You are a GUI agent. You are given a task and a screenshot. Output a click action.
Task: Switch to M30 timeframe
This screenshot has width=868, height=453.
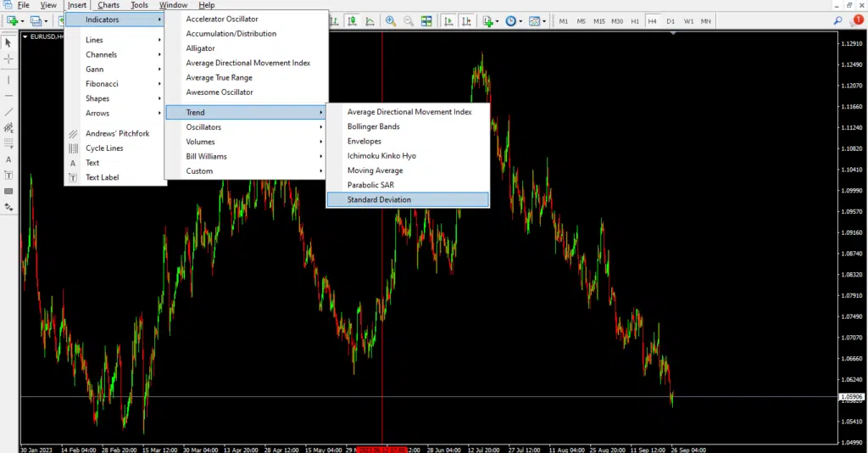[617, 21]
